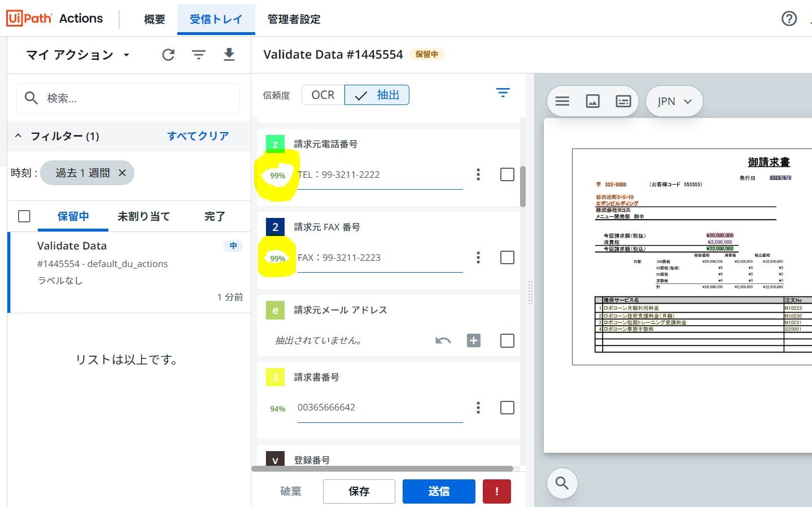Switch viewer to image view icon

click(x=592, y=101)
